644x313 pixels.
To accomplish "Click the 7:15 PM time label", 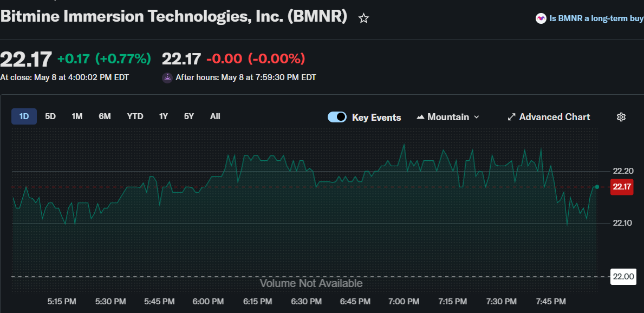I will click(452, 302).
